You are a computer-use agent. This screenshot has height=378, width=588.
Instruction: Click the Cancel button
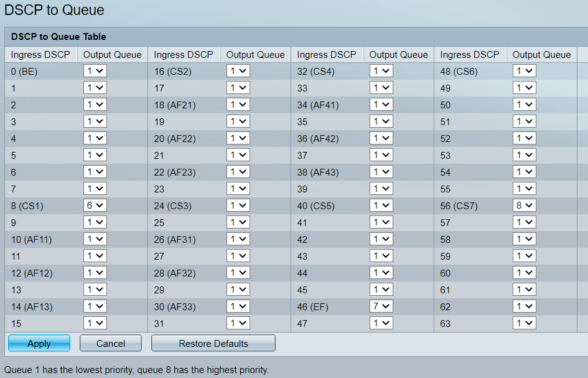(x=111, y=343)
